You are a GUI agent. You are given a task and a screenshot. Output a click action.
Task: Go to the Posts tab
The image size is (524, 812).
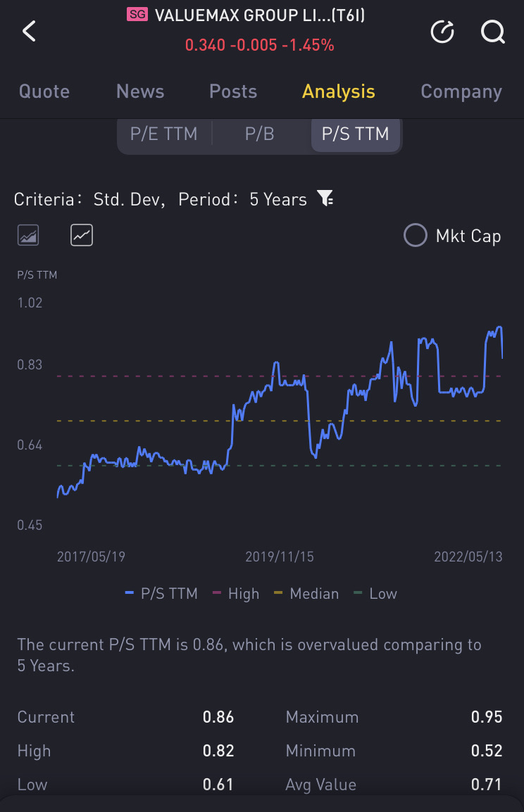click(233, 91)
